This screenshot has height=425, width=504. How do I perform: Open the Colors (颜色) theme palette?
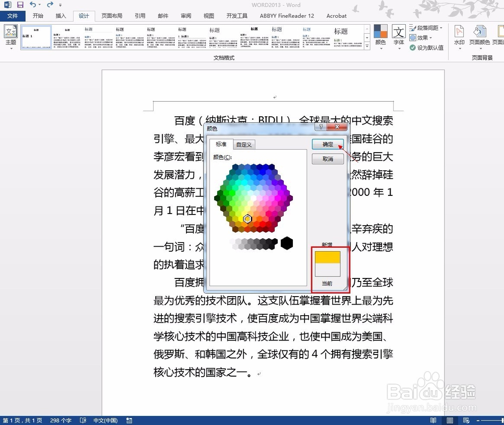coord(381,37)
